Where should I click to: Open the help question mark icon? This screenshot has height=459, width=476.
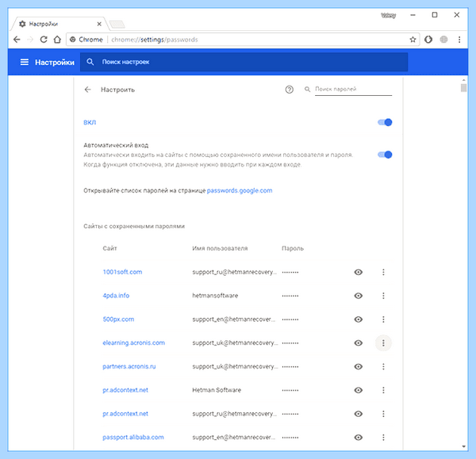tap(290, 90)
